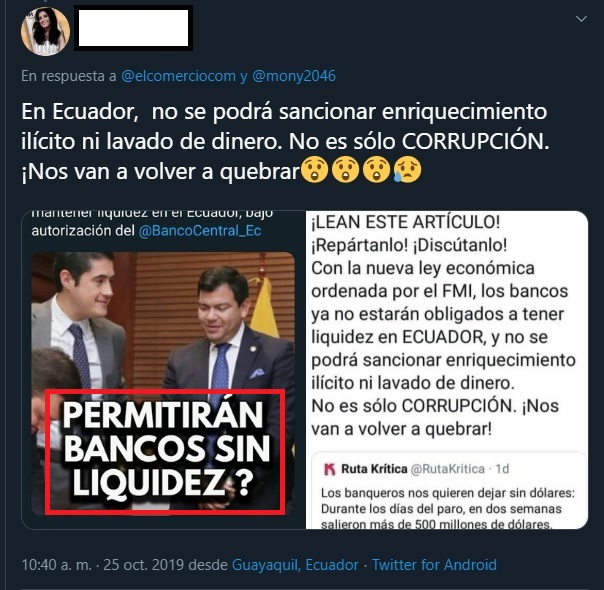Open the tweet options chevron menu

coord(581,18)
